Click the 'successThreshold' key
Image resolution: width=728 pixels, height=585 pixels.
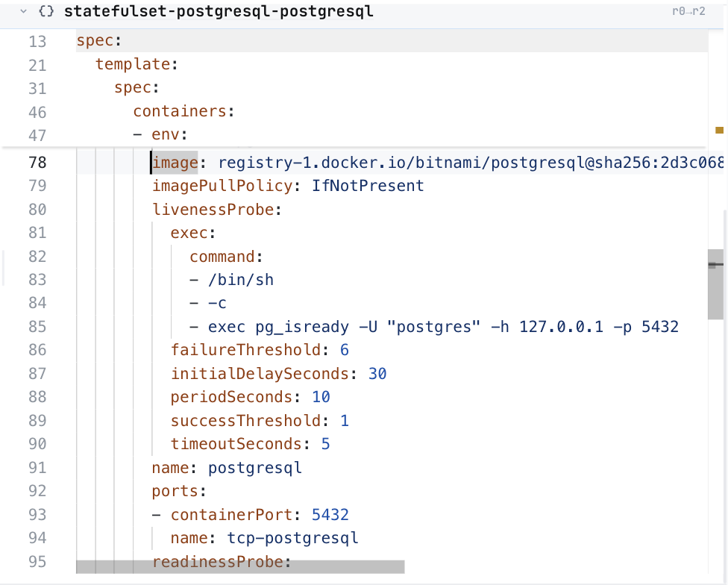pos(245,420)
